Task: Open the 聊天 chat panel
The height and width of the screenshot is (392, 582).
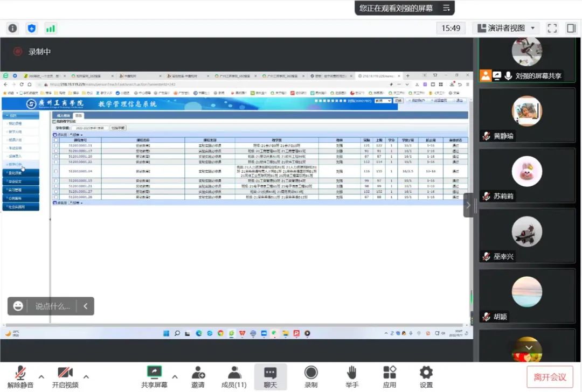Action: (x=271, y=376)
